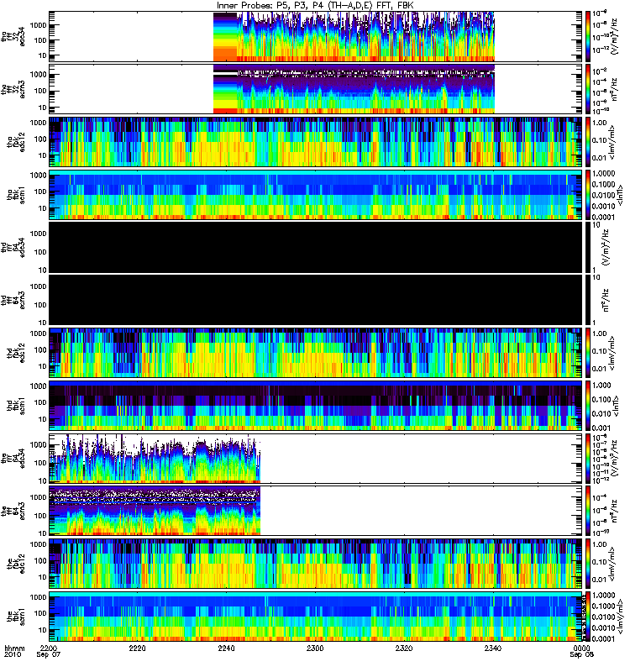The height and width of the screenshot is (672, 630).
Task: Click the 'thd fbk scm1' y-axis label
Action: click(16, 406)
